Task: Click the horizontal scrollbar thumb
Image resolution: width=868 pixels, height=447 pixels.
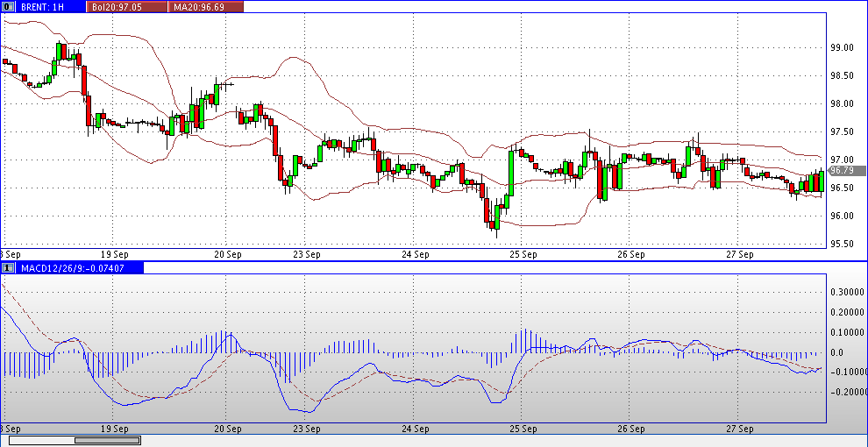Action: [107, 440]
